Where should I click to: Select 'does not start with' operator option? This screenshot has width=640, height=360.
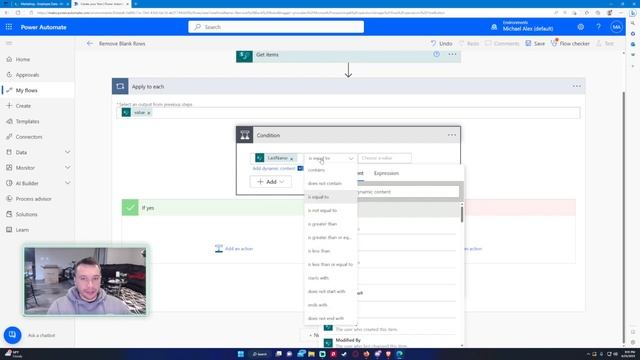tap(331, 291)
